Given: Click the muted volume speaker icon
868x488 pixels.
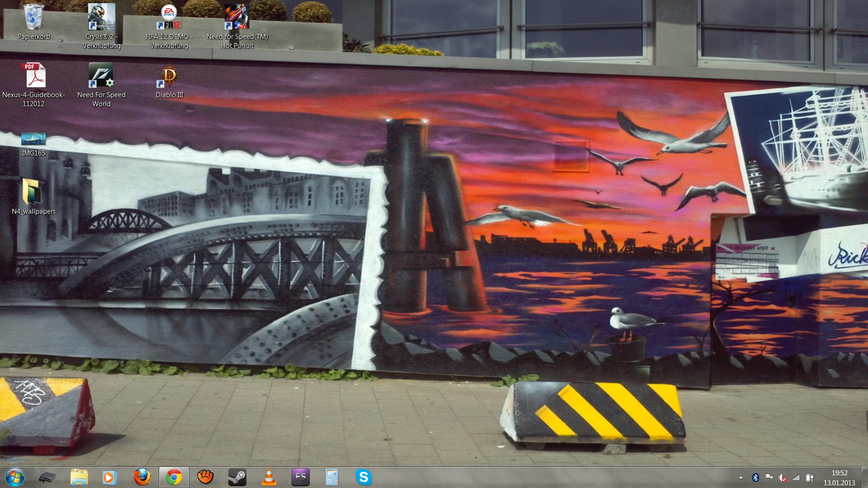Looking at the screenshot, I should click(x=782, y=478).
